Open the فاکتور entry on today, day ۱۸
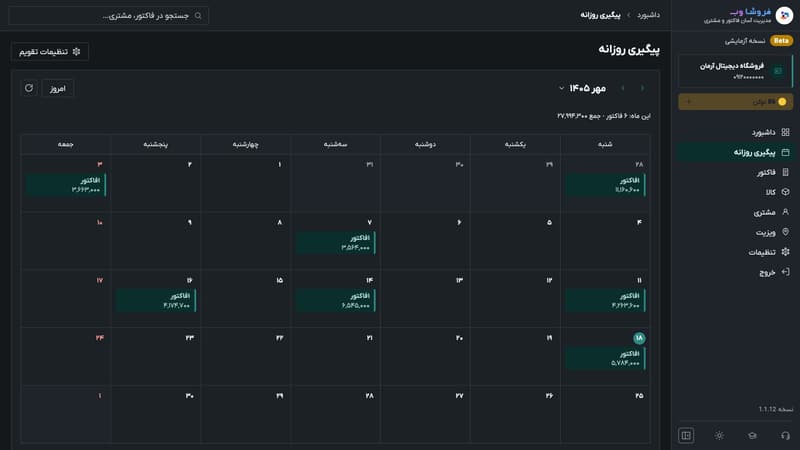Image resolution: width=800 pixels, height=450 pixels. (x=605, y=358)
